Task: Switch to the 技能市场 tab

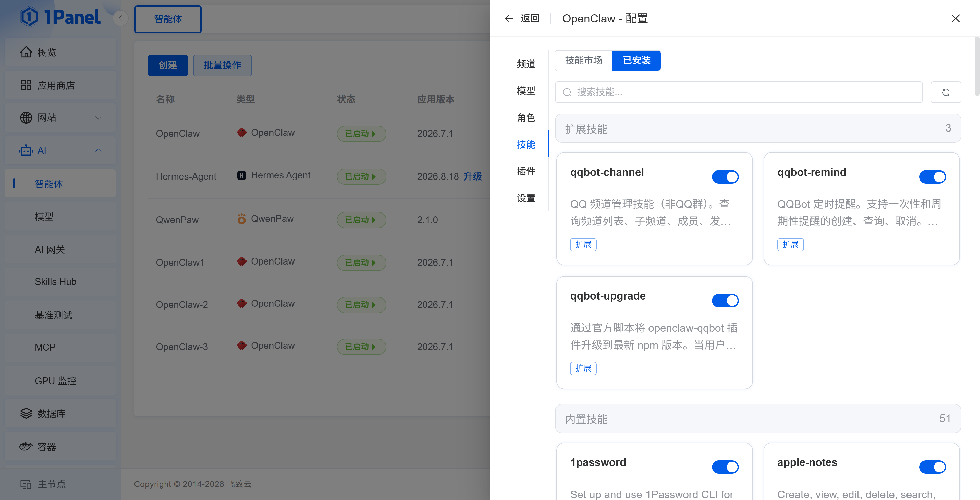Action: (x=583, y=60)
